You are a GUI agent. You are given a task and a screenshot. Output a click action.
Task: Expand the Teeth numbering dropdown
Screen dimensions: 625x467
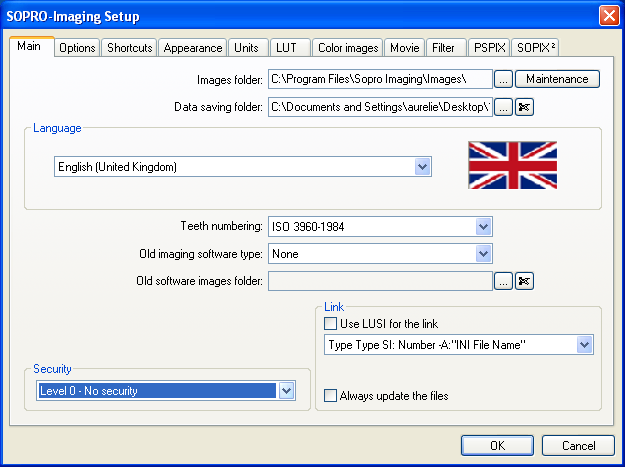483,227
